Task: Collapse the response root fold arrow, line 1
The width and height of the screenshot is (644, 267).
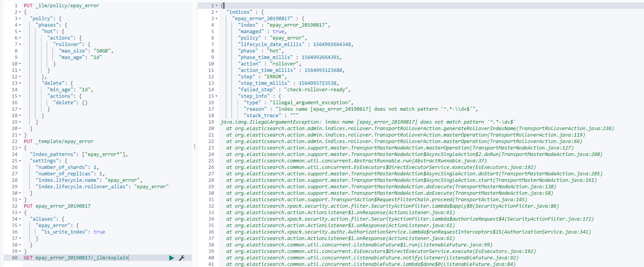Action: pyautogui.click(x=216, y=6)
